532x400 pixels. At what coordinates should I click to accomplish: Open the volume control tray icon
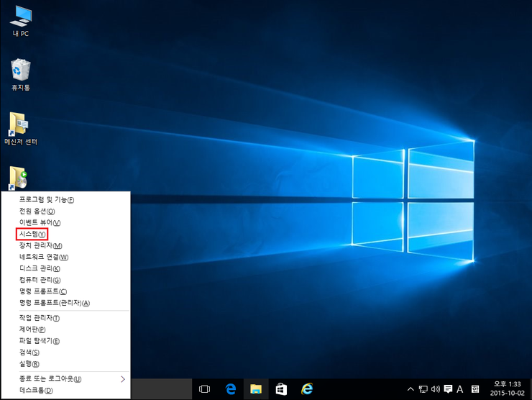435,389
